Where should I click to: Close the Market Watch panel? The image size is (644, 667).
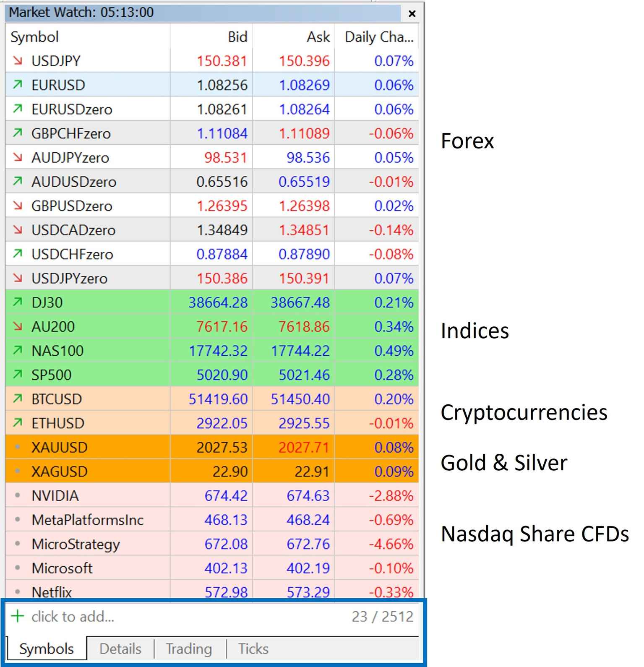[x=412, y=14]
